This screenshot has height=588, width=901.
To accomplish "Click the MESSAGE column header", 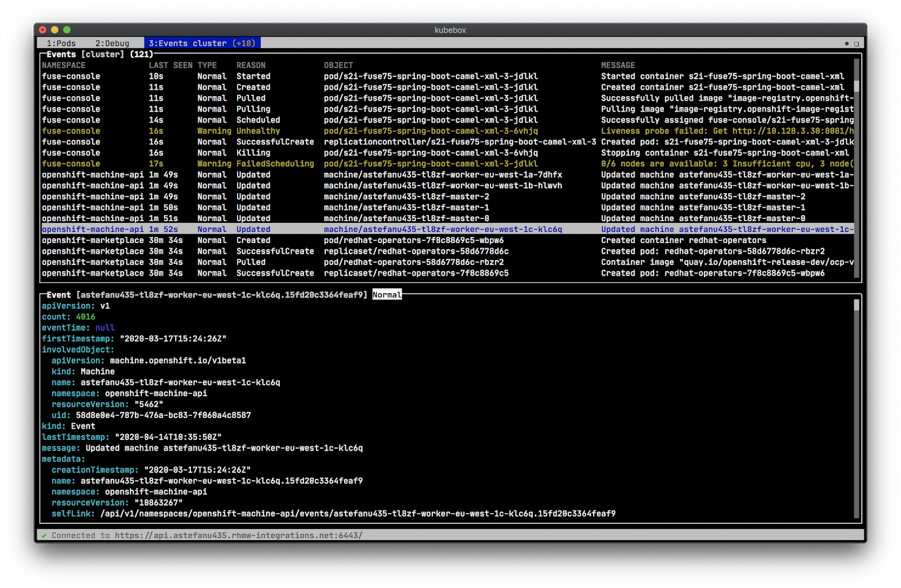I will tap(618, 65).
